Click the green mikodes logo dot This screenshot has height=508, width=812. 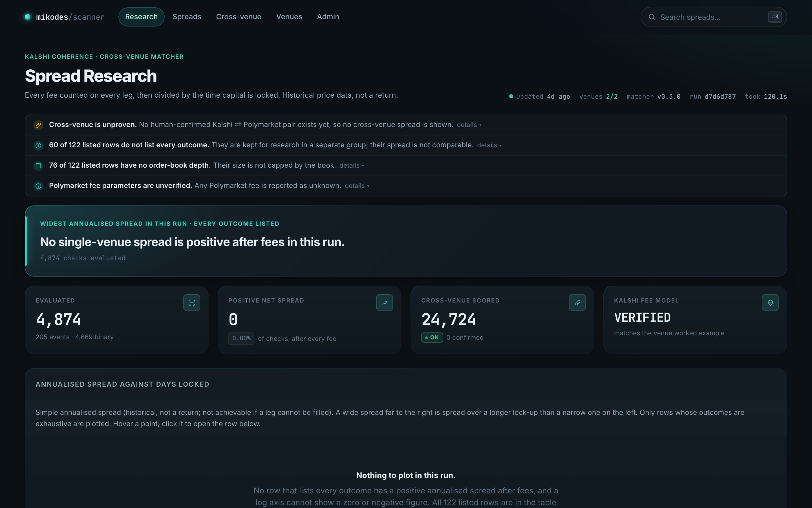point(28,17)
